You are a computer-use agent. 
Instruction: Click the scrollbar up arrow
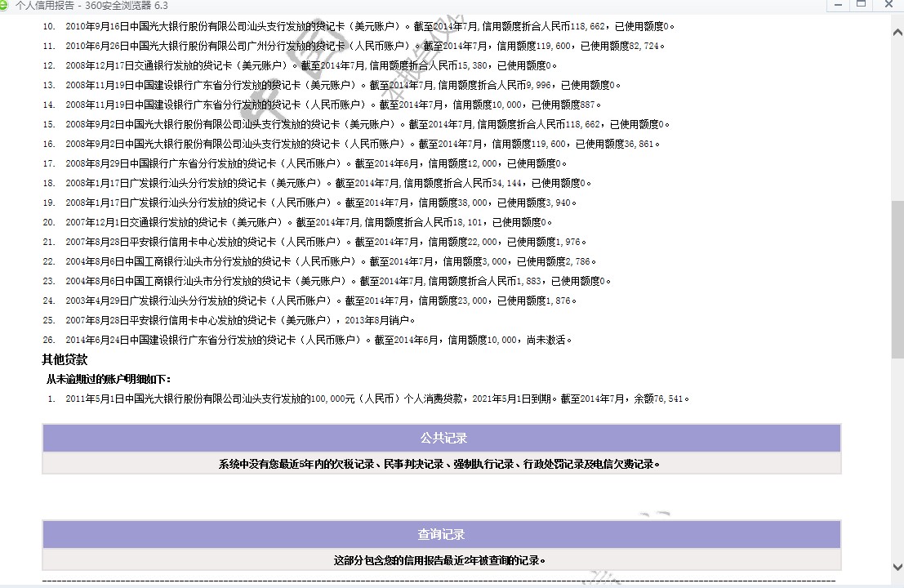[x=897, y=33]
